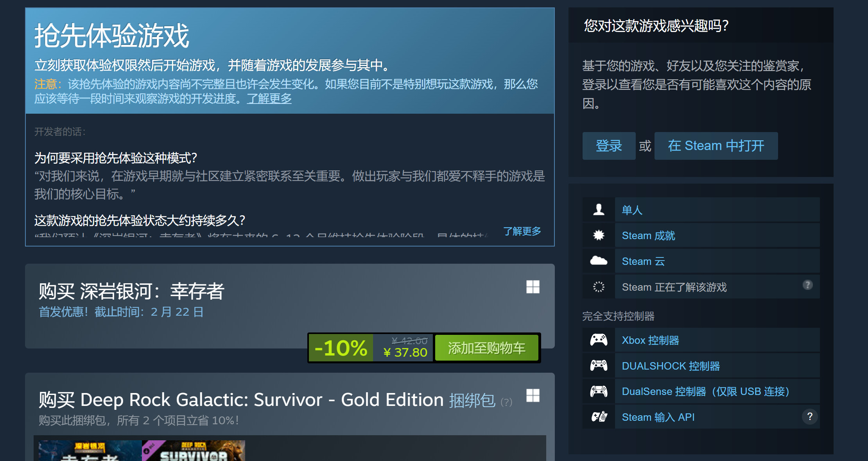The height and width of the screenshot is (461, 868).
Task: Click the DualSense controller icon
Action: [597, 391]
